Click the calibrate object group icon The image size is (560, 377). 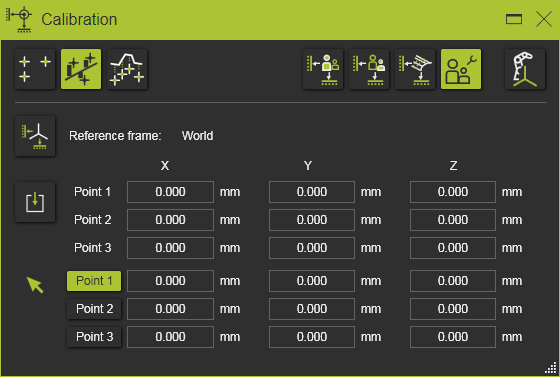coord(369,69)
